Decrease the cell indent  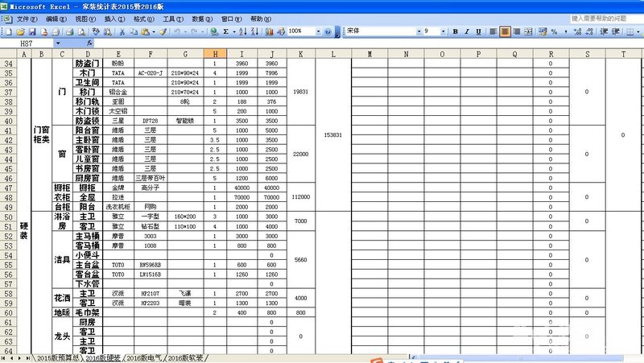(x=604, y=31)
